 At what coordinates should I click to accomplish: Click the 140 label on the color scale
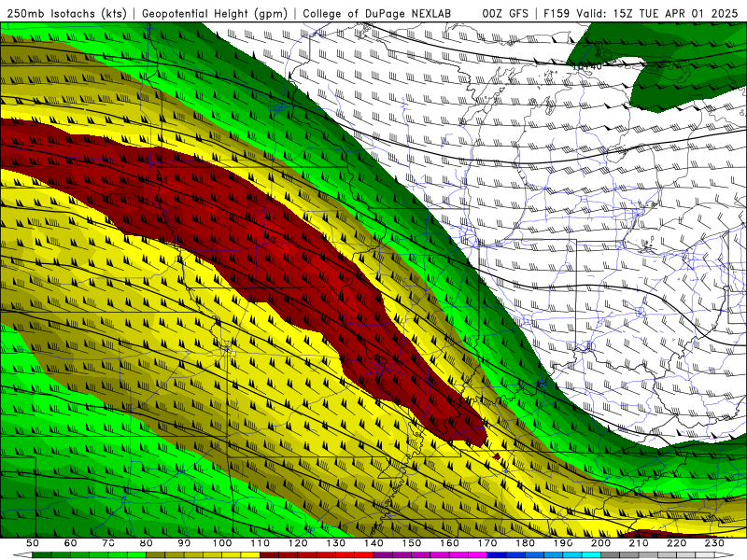click(x=373, y=543)
